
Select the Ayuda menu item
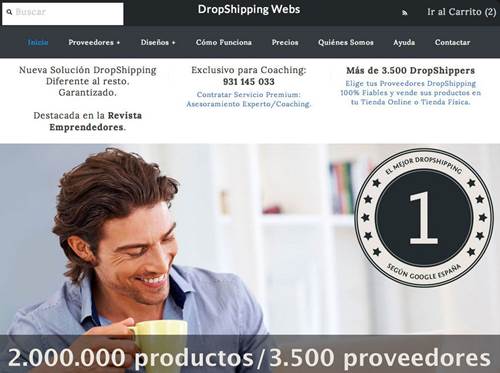click(404, 42)
